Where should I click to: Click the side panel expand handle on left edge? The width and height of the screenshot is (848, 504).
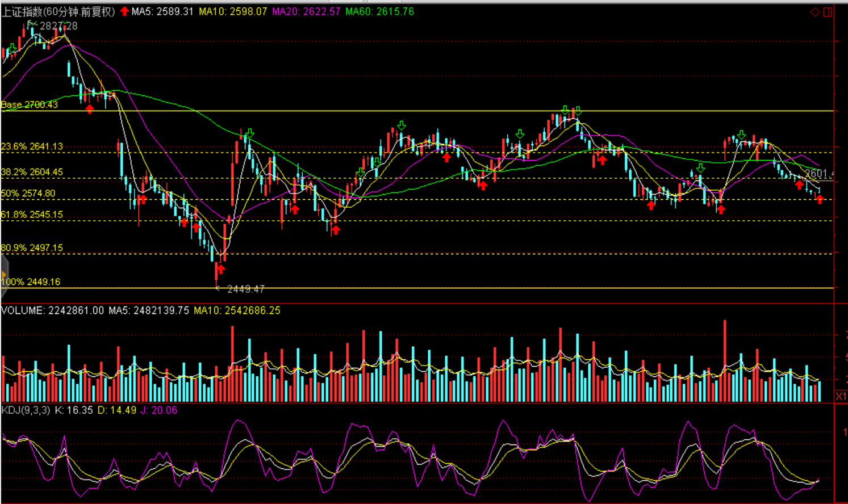tap(3, 276)
